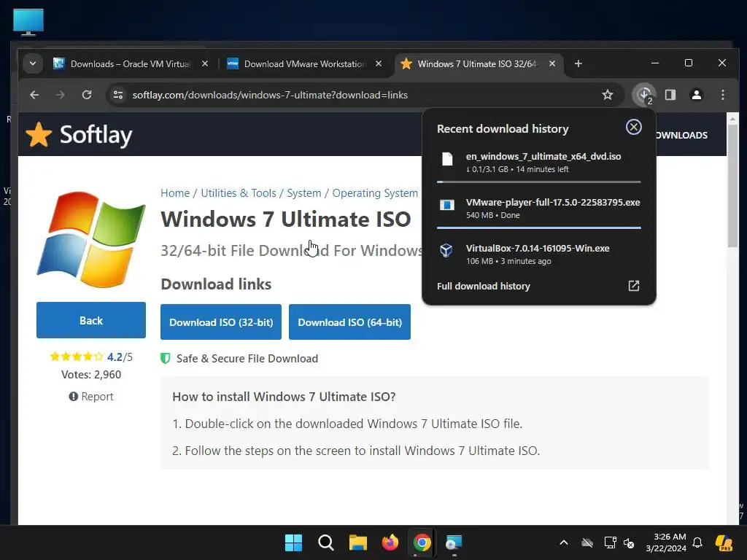Click the address bar URL
Screen dimensions: 747x560
[270, 95]
